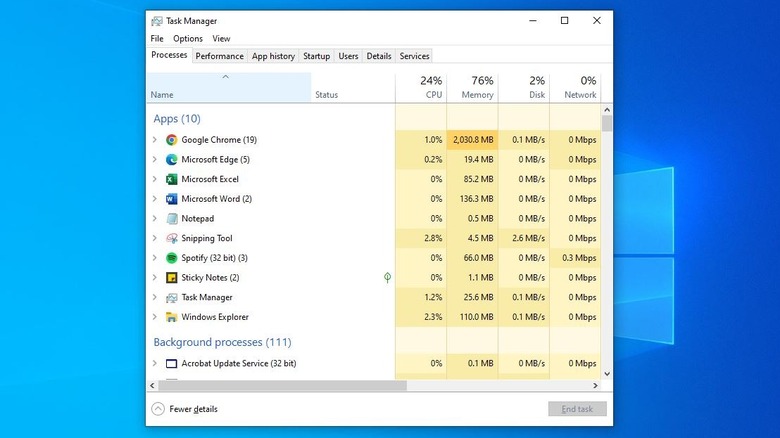The width and height of the screenshot is (780, 438).
Task: Select the Spotify app icon
Action: click(171, 258)
